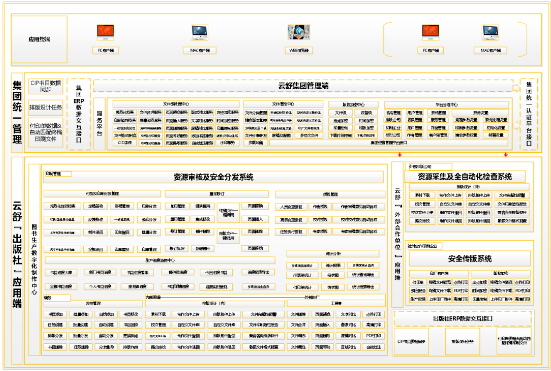
Task: Click the Web浏览器 label under the globe
Action: [299, 51]
